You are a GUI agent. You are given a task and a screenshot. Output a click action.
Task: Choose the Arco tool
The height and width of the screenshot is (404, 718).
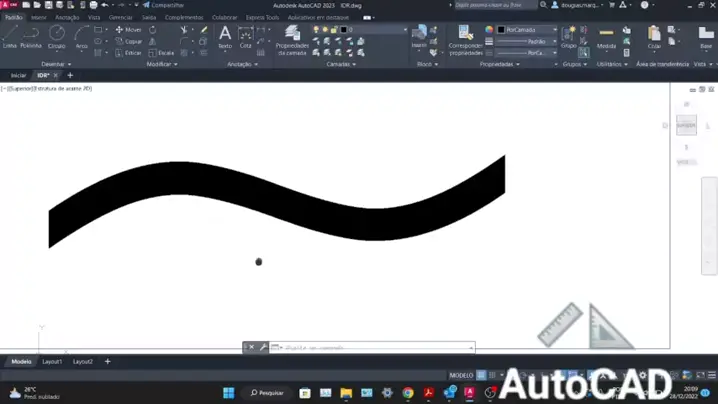coord(82,37)
